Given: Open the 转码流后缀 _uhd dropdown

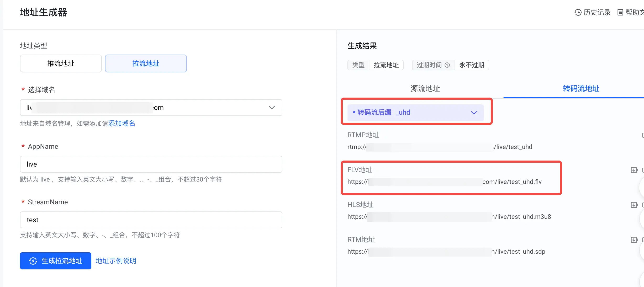Looking at the screenshot, I should click(416, 113).
